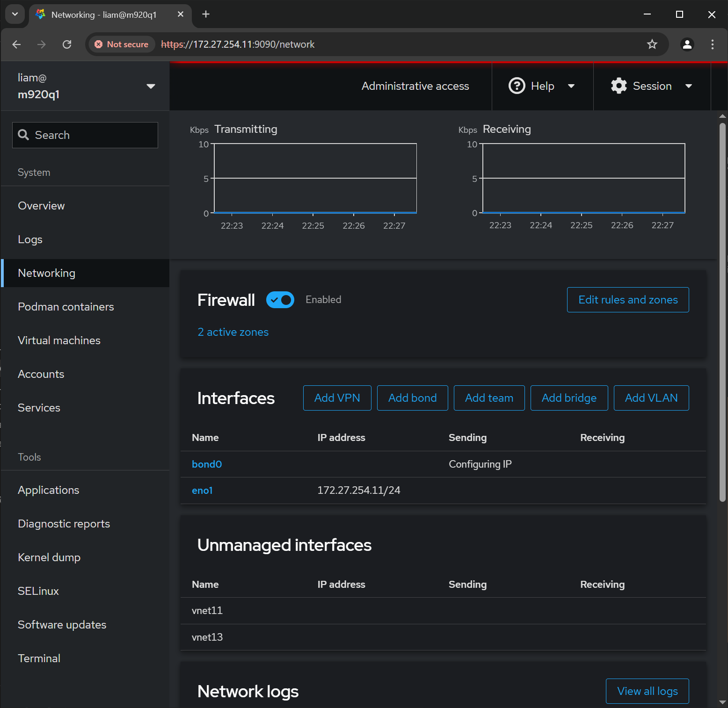Viewport: 728px width, 708px height.
Task: Click Add team button
Action: [x=489, y=398]
